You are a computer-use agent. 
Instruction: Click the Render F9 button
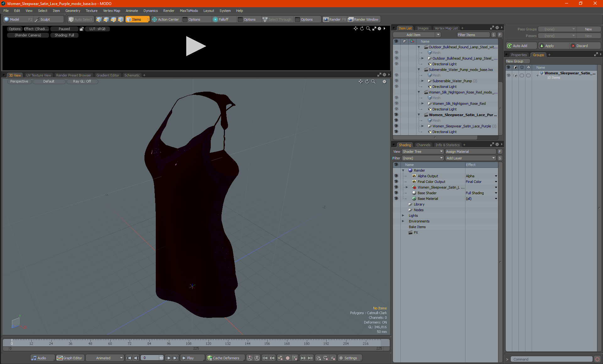[334, 19]
